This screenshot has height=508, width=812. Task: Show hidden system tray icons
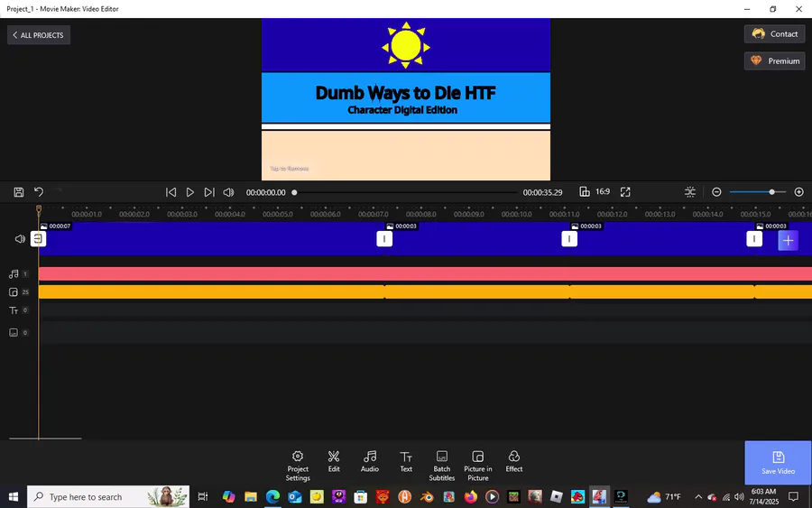coord(698,496)
